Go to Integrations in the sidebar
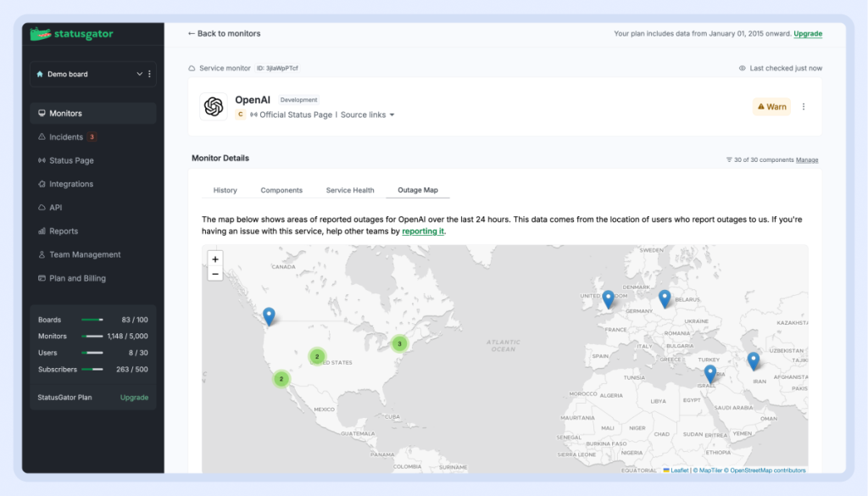The image size is (868, 496). pos(71,184)
